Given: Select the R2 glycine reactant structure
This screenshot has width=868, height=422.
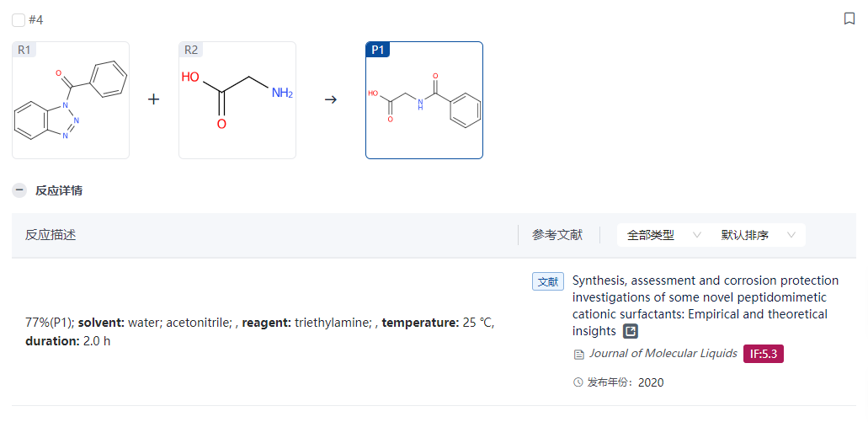Looking at the screenshot, I should (237, 100).
